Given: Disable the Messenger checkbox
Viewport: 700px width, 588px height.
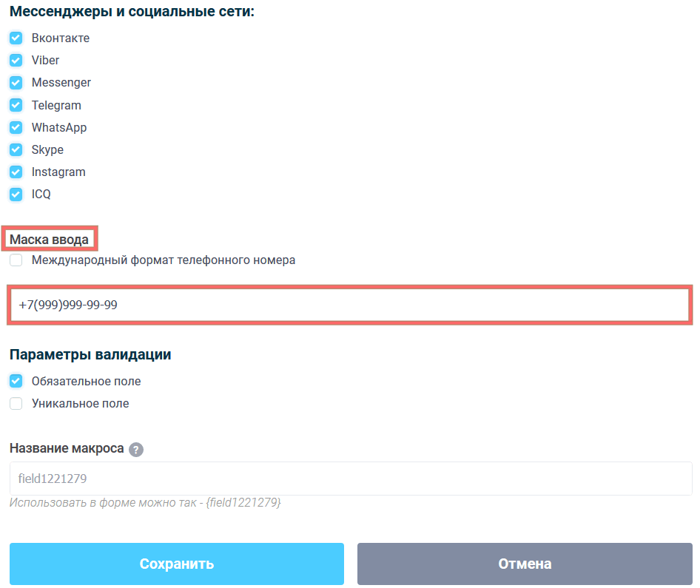Looking at the screenshot, I should click(x=16, y=82).
